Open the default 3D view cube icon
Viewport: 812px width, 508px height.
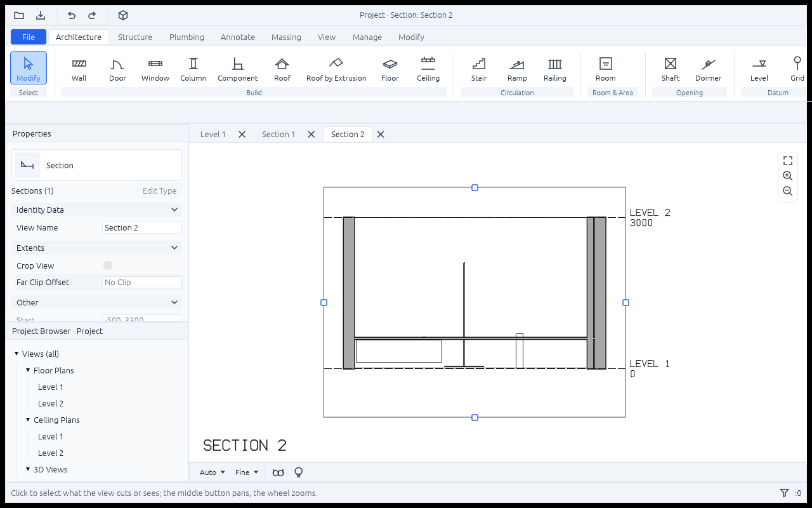click(123, 15)
